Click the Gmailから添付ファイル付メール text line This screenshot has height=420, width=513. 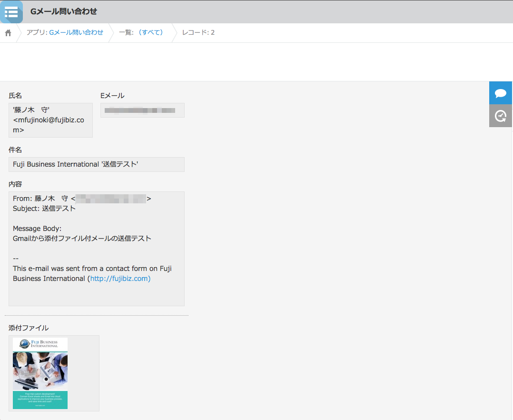82,239
